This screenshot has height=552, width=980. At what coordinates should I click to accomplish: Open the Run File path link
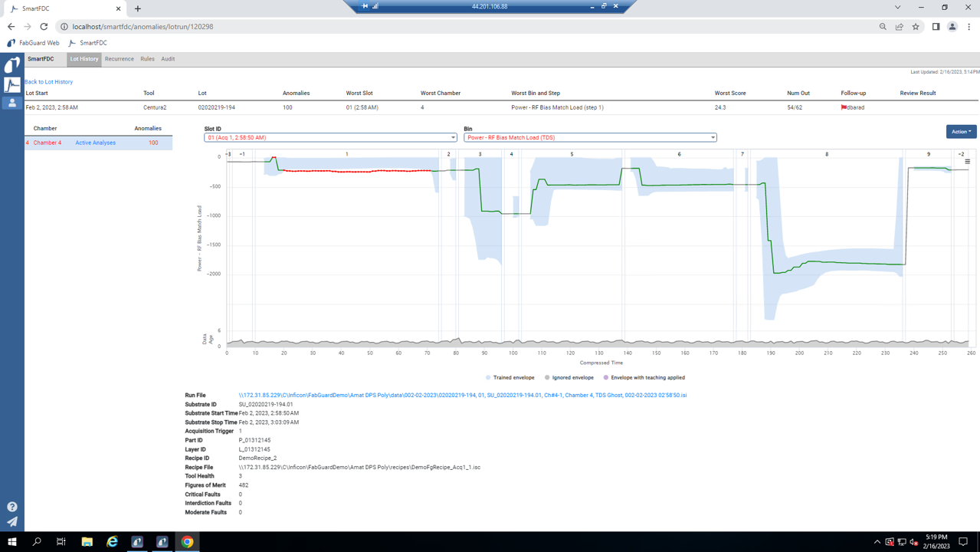tap(462, 396)
